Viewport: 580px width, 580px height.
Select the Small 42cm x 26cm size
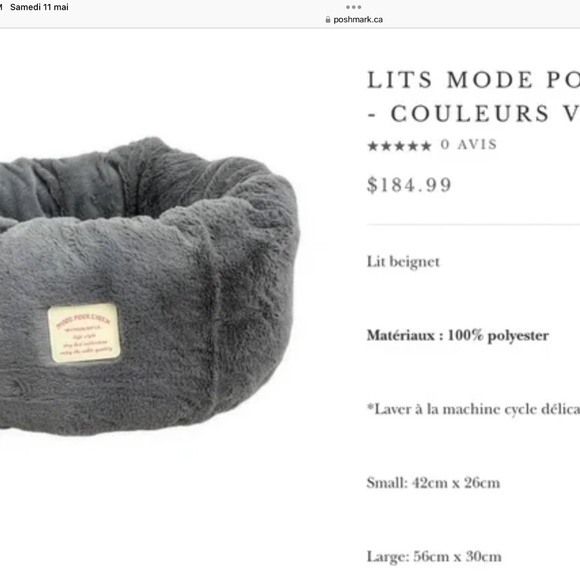coord(433,483)
